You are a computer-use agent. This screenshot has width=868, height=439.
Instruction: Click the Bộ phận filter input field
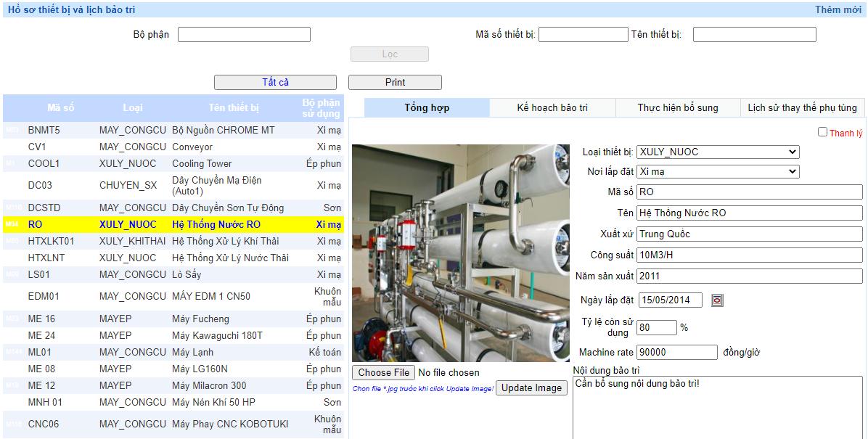[x=244, y=35]
